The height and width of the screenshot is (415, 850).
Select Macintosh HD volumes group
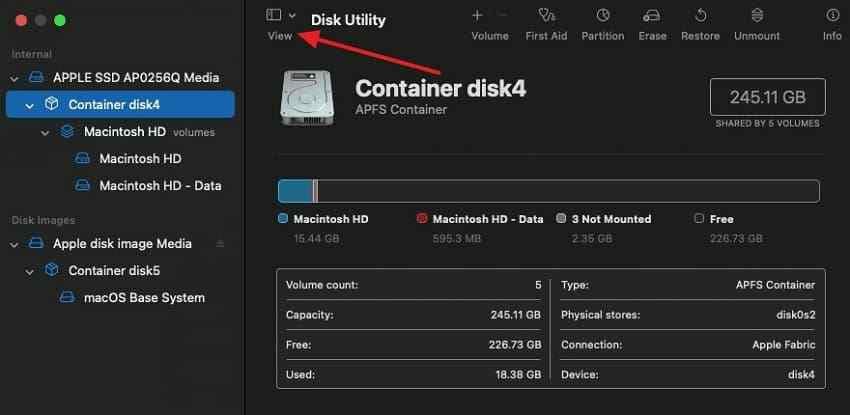tap(149, 132)
